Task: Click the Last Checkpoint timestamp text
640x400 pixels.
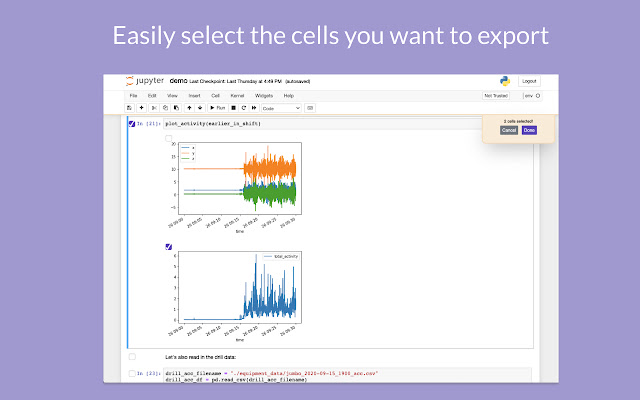Action: 236,81
